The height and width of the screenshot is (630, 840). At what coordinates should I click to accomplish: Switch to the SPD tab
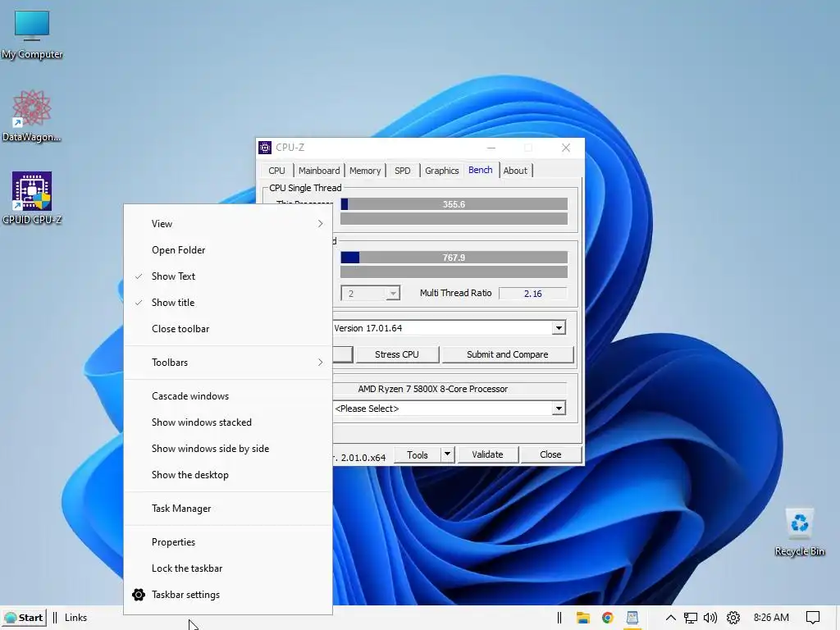click(x=402, y=171)
